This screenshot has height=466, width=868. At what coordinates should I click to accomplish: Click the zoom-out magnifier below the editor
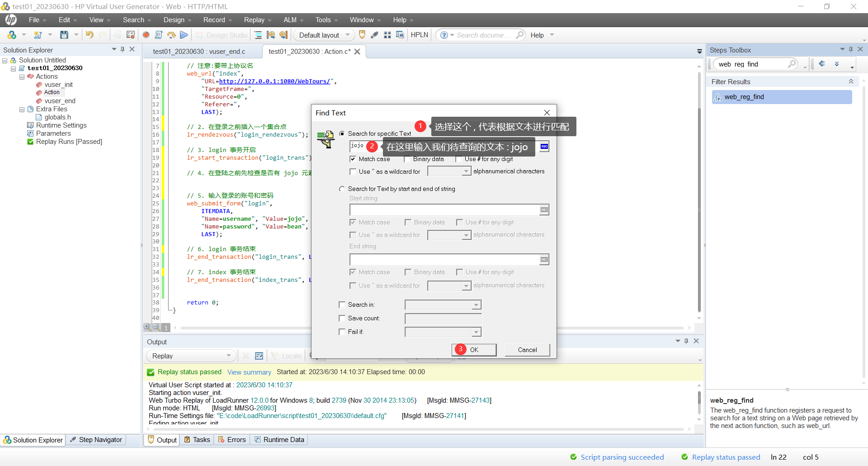(x=156, y=327)
